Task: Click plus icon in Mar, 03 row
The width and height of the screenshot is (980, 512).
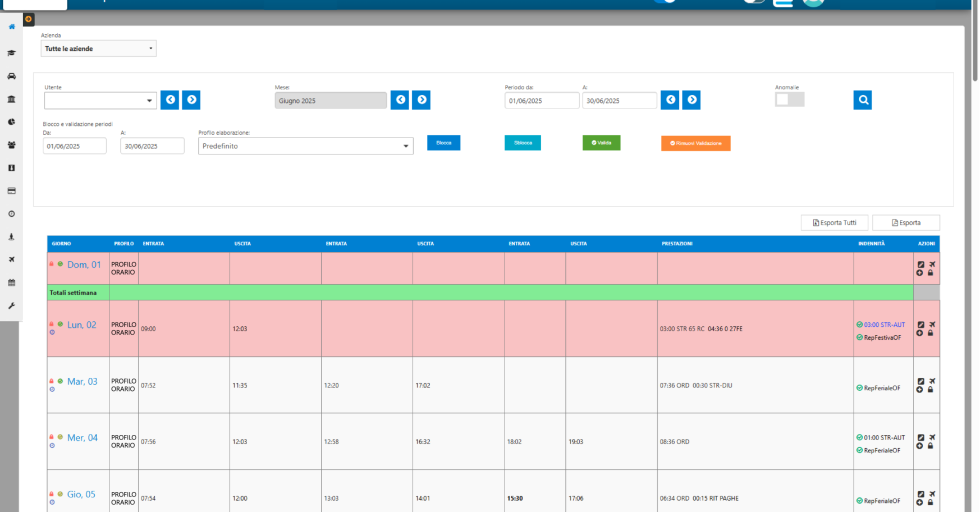Action: click(x=919, y=389)
